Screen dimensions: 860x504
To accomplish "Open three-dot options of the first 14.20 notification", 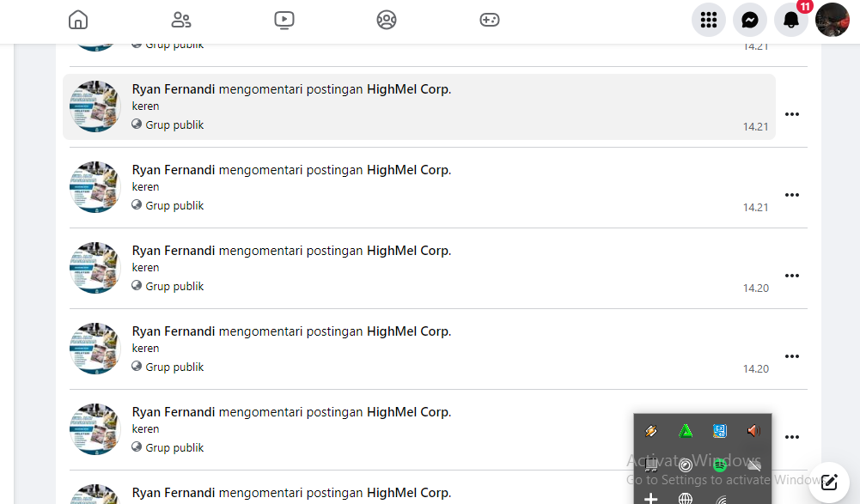I will click(x=791, y=276).
